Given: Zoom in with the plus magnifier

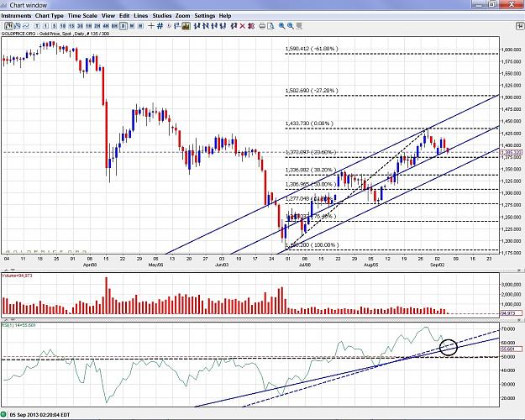Looking at the screenshot, I should coord(282,26).
